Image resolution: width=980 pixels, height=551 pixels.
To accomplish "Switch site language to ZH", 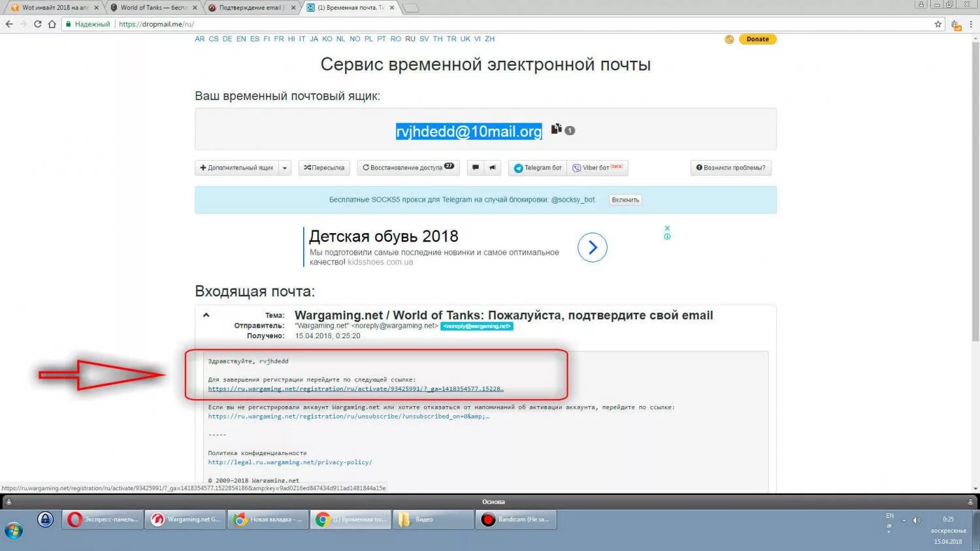I will (x=490, y=39).
